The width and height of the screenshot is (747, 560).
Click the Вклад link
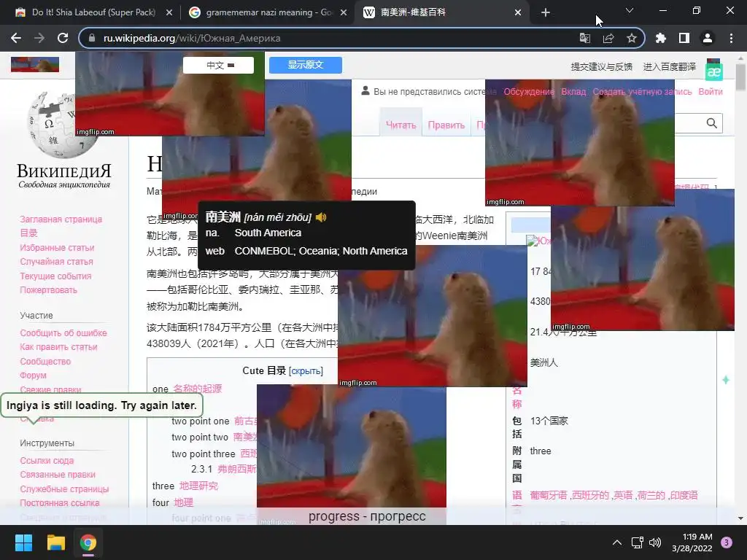573,91
